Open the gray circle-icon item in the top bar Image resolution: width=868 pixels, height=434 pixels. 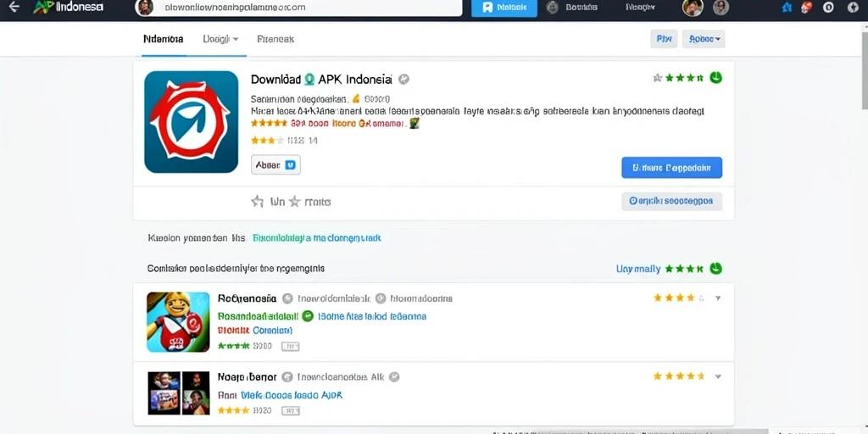(572, 7)
